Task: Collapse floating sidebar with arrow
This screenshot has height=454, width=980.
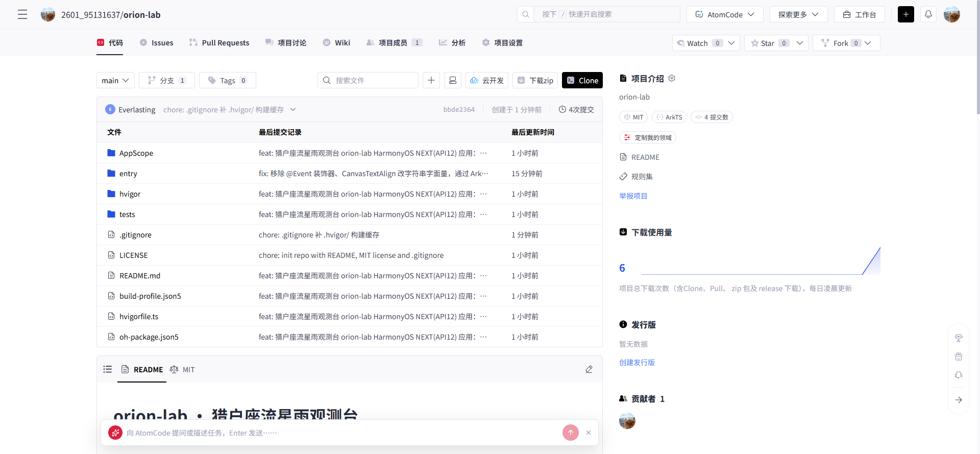Action: (x=959, y=400)
